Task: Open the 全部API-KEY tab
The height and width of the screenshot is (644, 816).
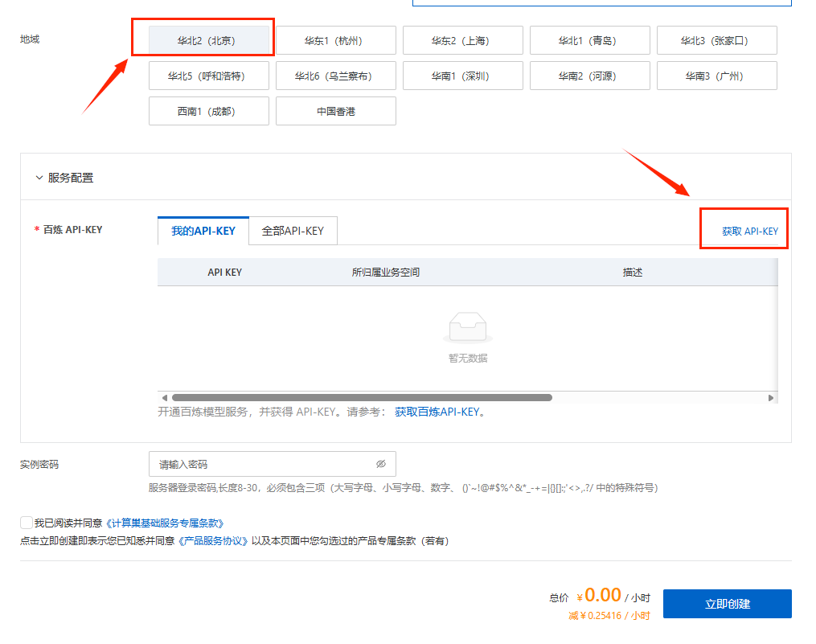Action: (293, 231)
